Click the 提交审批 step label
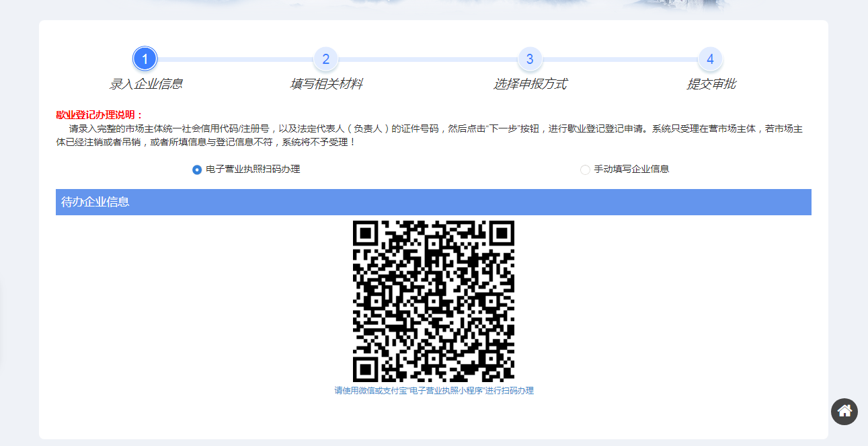Viewport: 868px width, 446px height. (711, 84)
